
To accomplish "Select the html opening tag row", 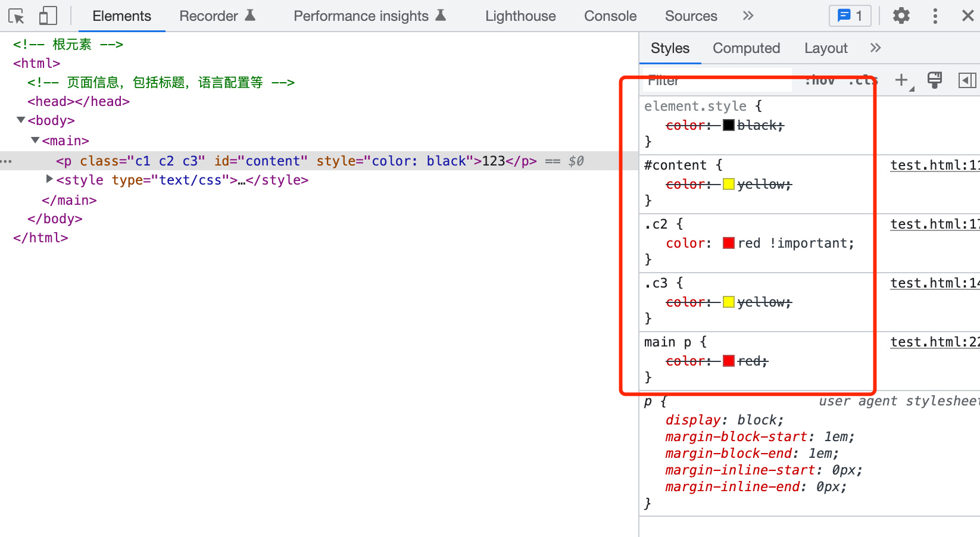I will pyautogui.click(x=37, y=63).
